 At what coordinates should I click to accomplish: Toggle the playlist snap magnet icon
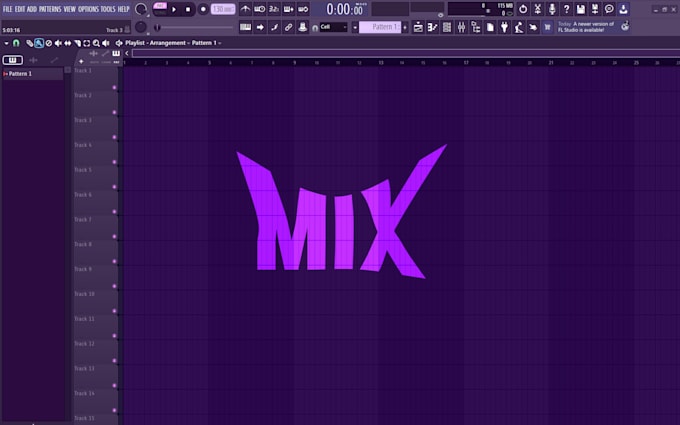(x=16, y=43)
